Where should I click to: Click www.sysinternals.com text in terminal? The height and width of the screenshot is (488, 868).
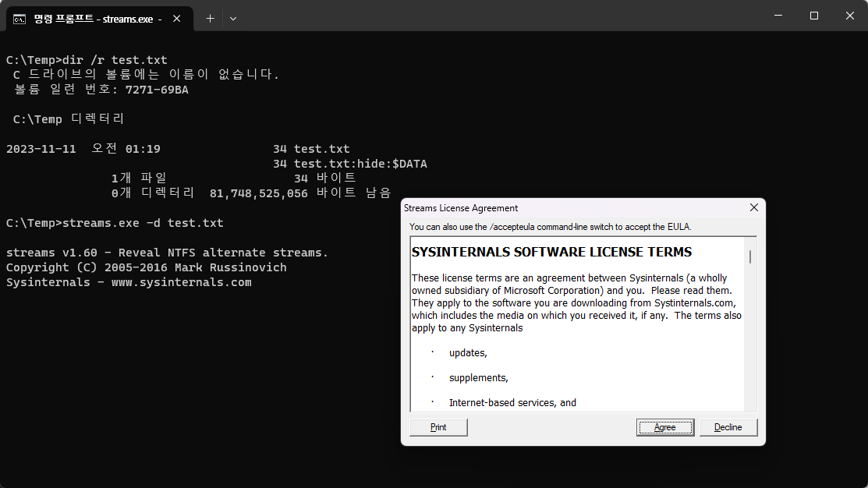182,282
